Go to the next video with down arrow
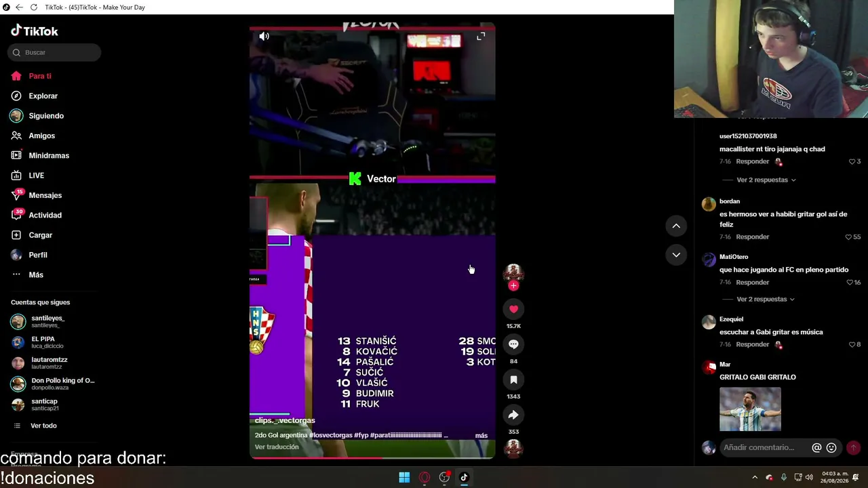Image resolution: width=868 pixels, height=488 pixels. click(676, 255)
